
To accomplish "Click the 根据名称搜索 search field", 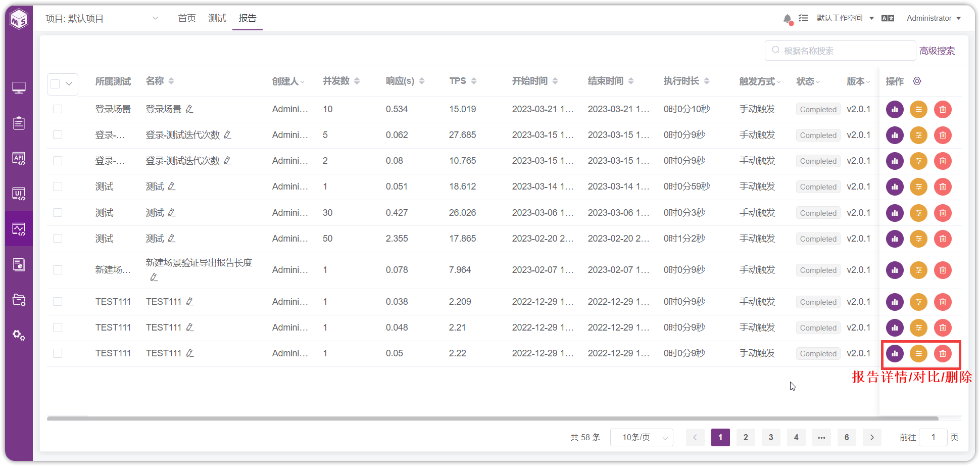I will click(841, 51).
